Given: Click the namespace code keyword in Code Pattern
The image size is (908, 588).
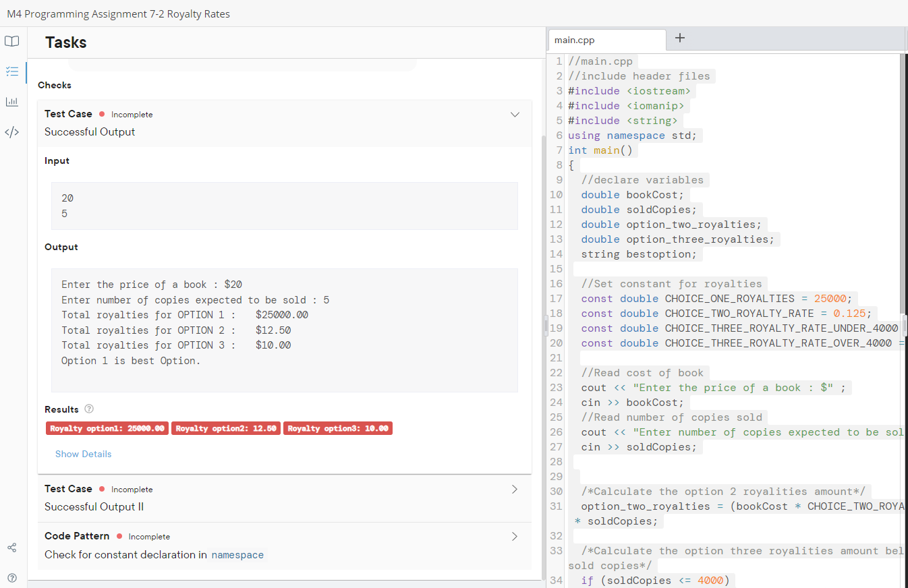Looking at the screenshot, I should tap(237, 555).
